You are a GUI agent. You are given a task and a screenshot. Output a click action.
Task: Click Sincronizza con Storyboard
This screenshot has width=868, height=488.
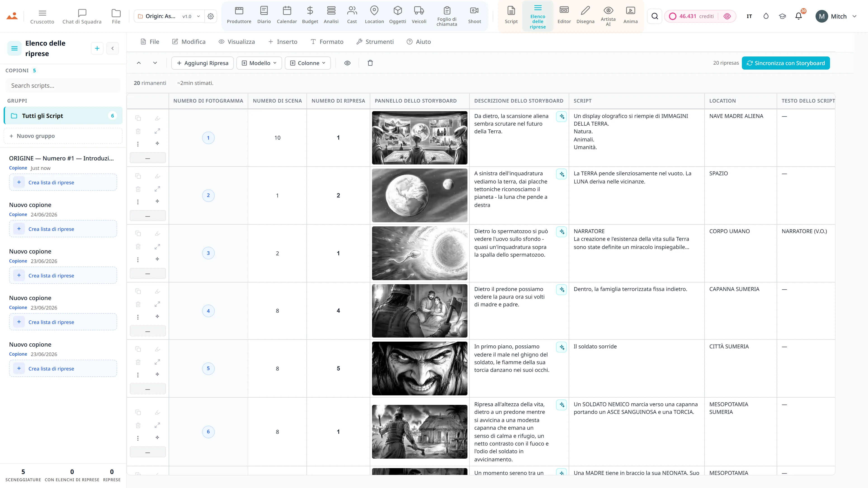pyautogui.click(x=785, y=63)
